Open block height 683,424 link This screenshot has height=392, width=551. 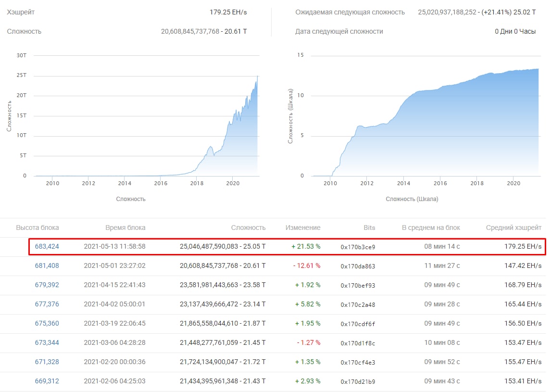click(47, 246)
